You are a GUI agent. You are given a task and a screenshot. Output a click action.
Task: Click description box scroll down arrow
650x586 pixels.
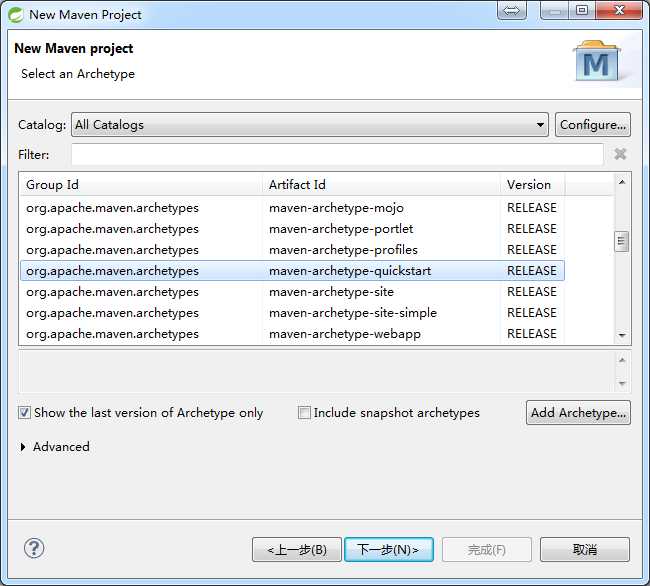(622, 383)
